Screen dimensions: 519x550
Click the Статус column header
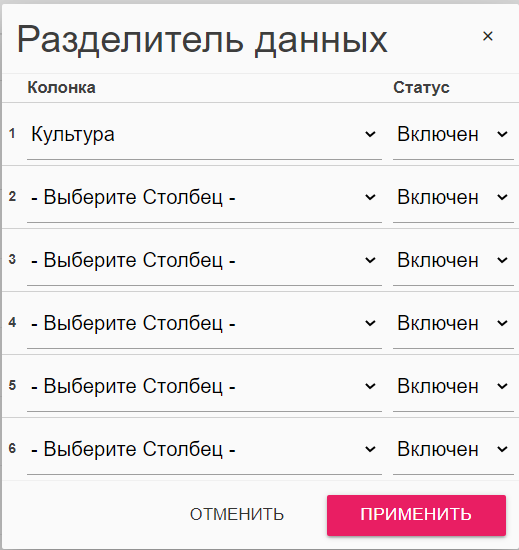[421, 87]
